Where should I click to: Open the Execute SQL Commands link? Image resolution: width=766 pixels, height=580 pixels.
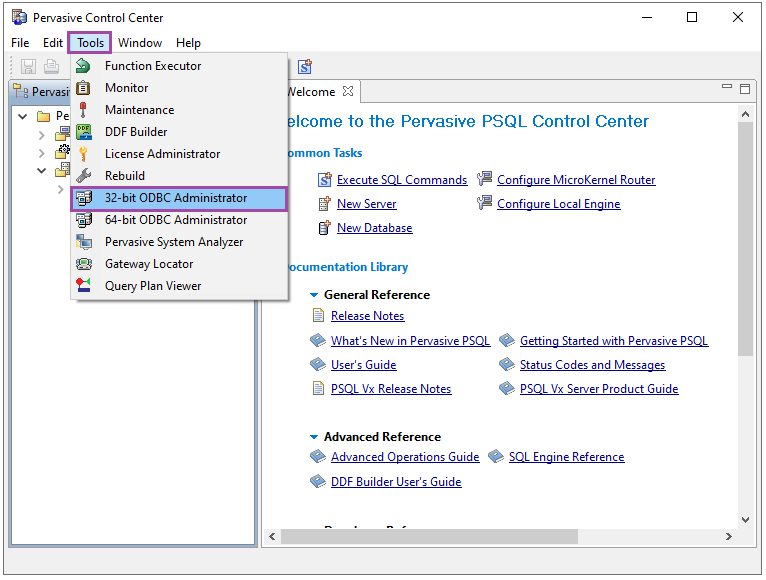coord(402,180)
